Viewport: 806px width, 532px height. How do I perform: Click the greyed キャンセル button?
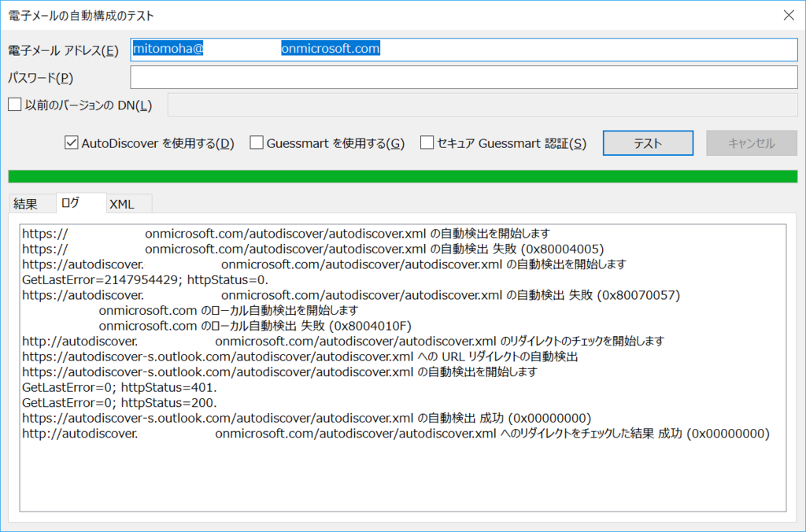pyautogui.click(x=752, y=143)
